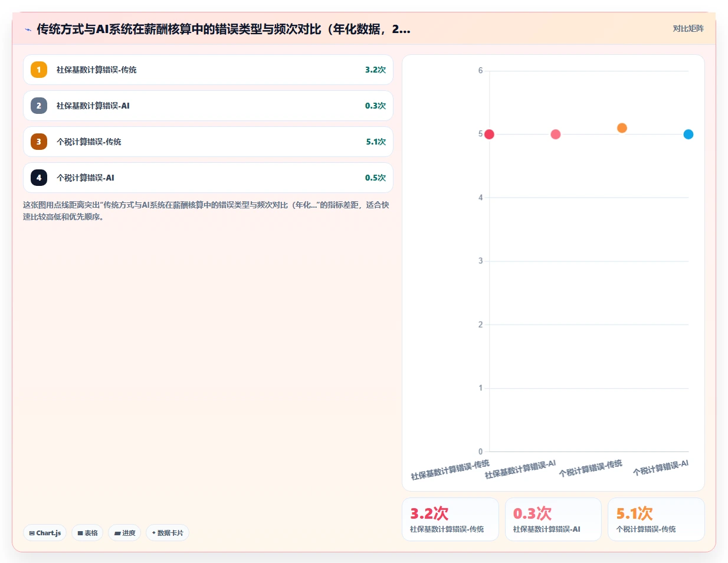Viewport: 728px width, 563px height.
Task: Click x-axis label 个税计算错误-AI
Action: pyautogui.click(x=661, y=468)
